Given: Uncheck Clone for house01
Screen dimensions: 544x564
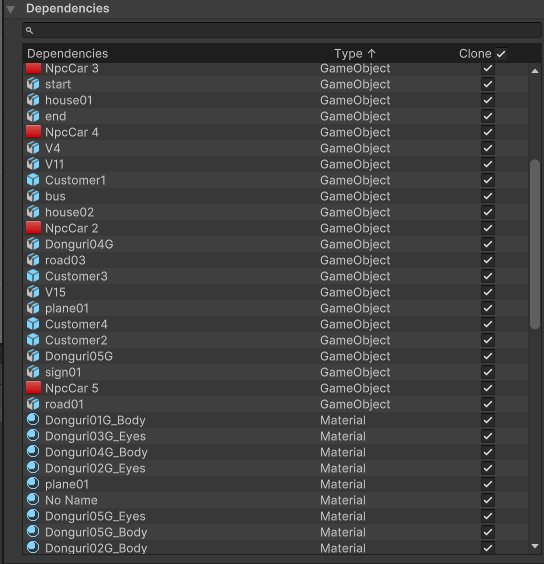Looking at the screenshot, I should click(x=488, y=100).
